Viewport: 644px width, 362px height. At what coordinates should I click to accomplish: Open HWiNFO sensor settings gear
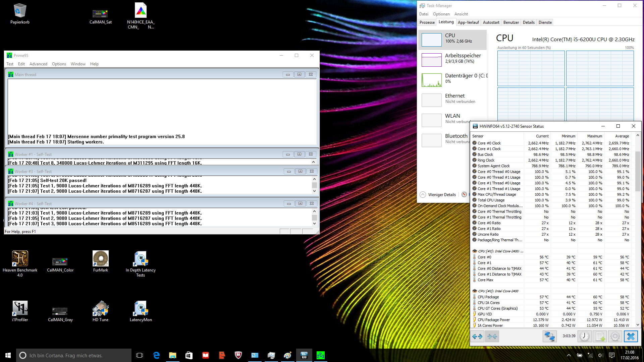pos(615,336)
